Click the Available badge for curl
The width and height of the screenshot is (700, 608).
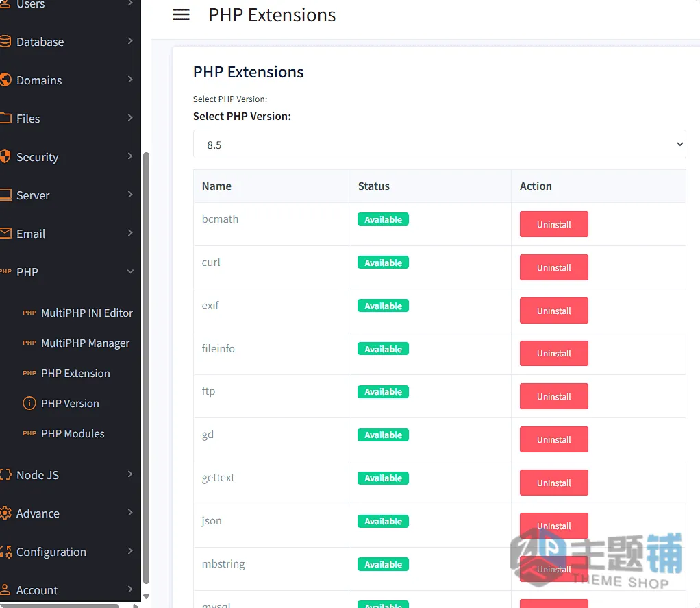click(383, 263)
